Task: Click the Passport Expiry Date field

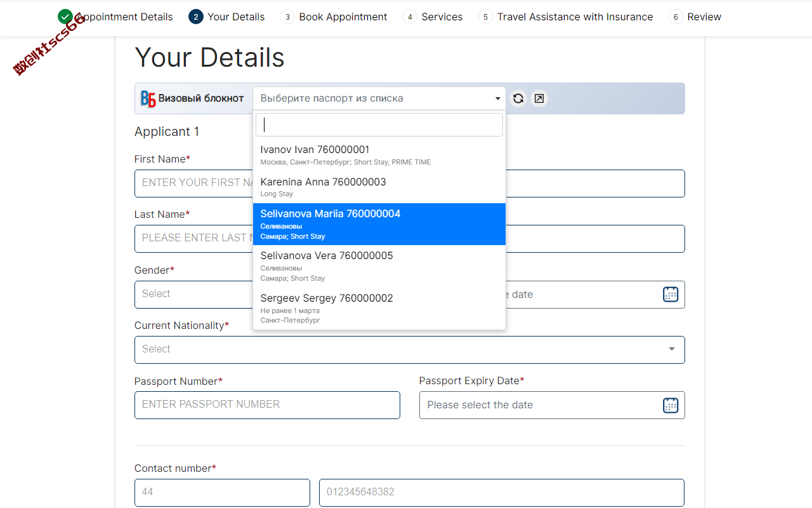Action: [x=552, y=405]
